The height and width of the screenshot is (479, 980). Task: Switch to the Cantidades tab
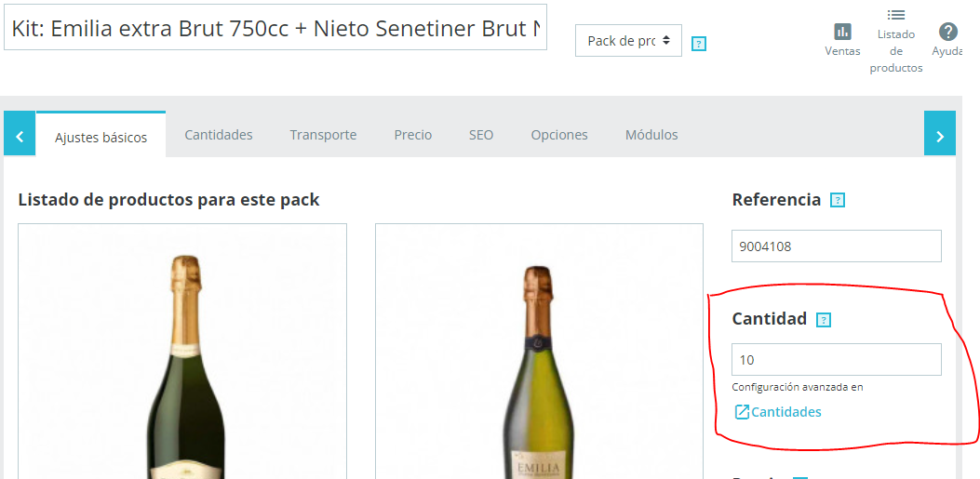coord(218,135)
